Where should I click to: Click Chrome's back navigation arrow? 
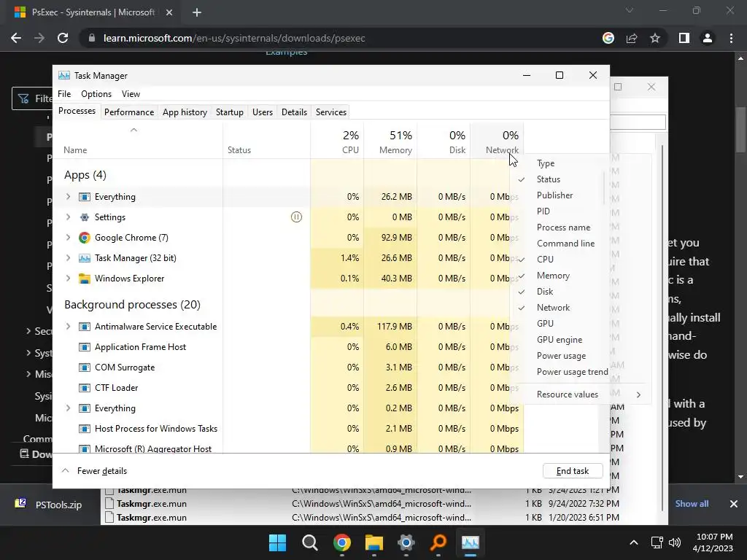[16, 38]
